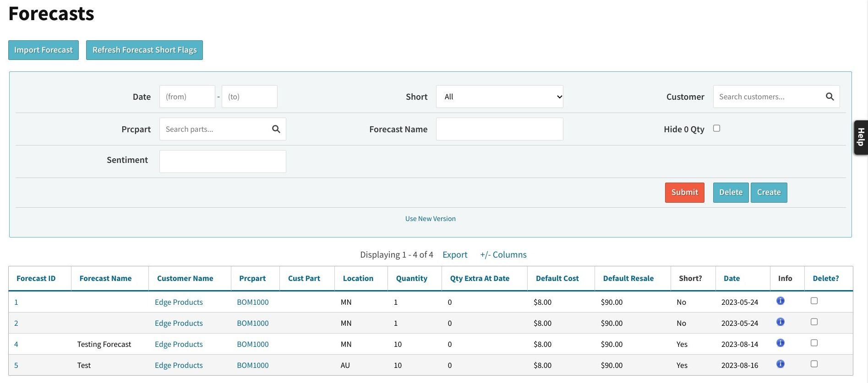Click the info icon for forecast 1
Image resolution: width=868 pixels, height=383 pixels.
tap(781, 301)
